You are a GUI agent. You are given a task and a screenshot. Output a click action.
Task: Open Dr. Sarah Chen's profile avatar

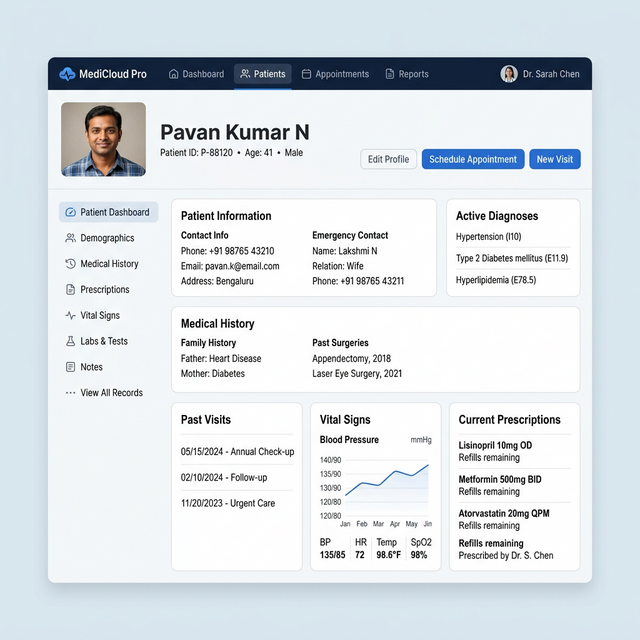[x=509, y=74]
